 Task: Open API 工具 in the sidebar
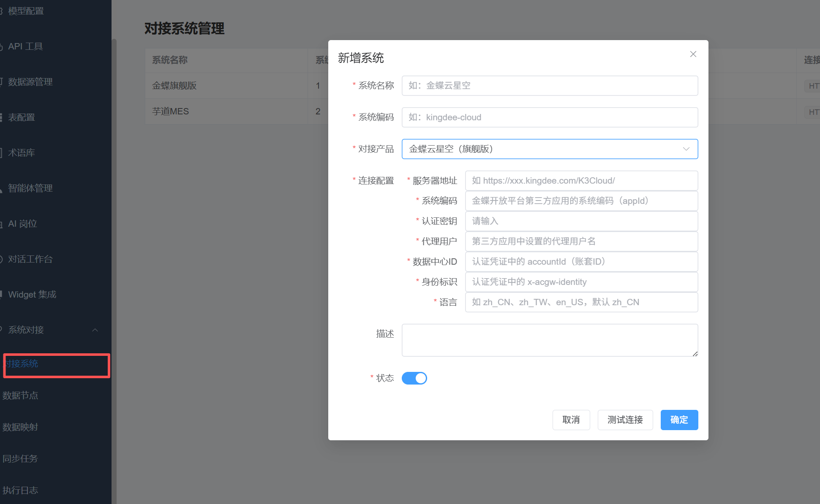25,46
